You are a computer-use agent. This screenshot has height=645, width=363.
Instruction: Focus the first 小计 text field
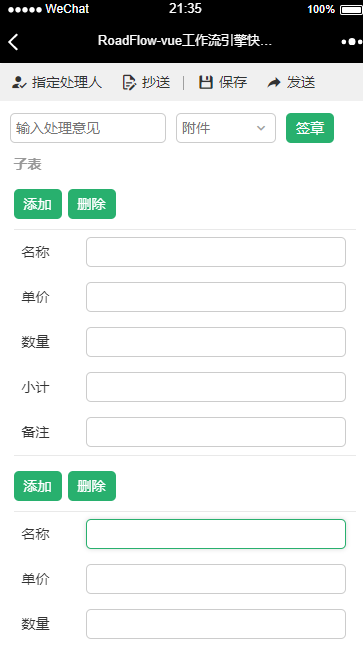coord(216,387)
